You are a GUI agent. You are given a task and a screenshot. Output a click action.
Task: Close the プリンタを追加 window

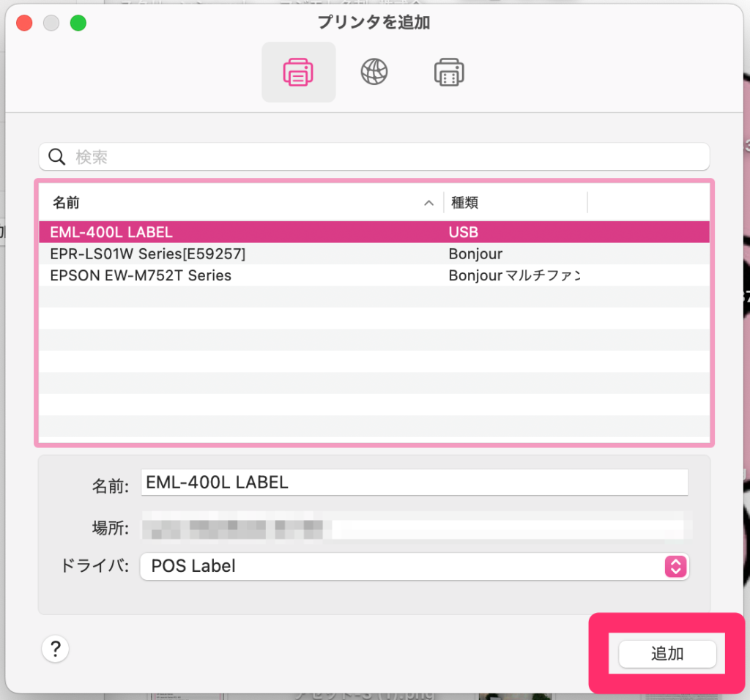coord(24,23)
